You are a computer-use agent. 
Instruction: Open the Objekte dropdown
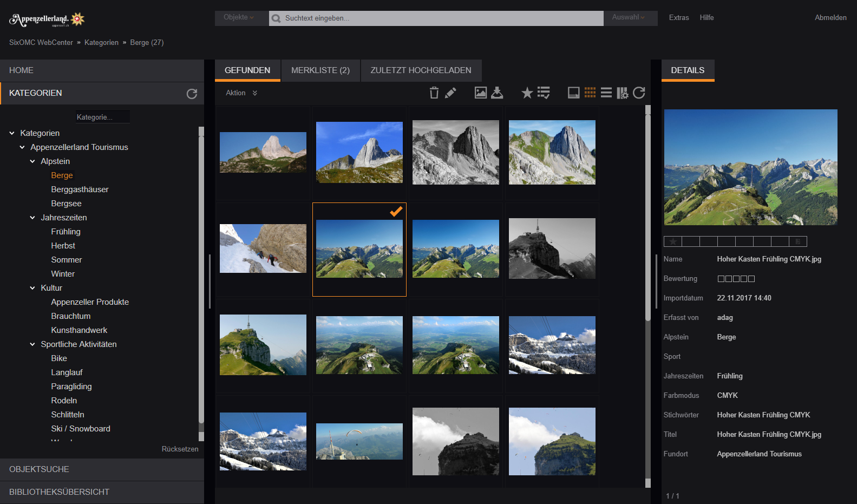tap(239, 17)
